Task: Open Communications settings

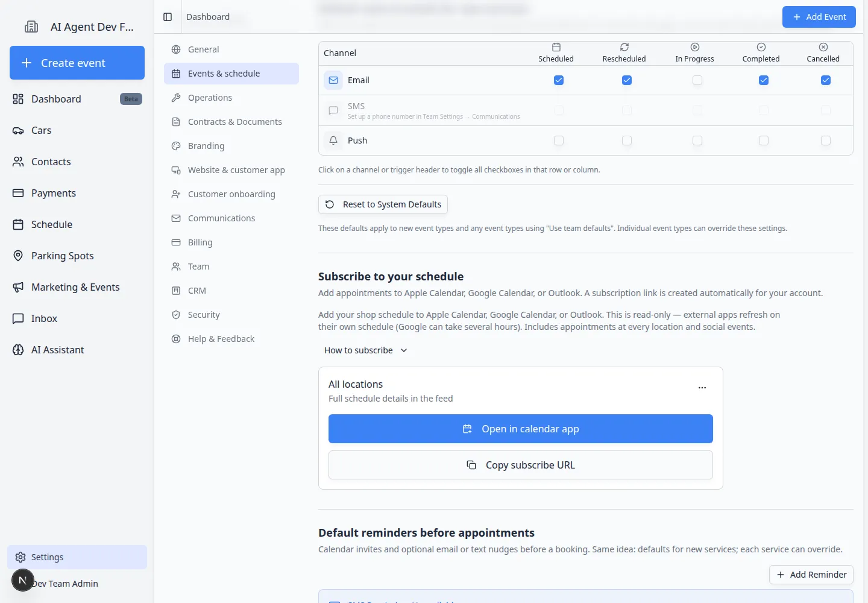Action: click(231, 218)
